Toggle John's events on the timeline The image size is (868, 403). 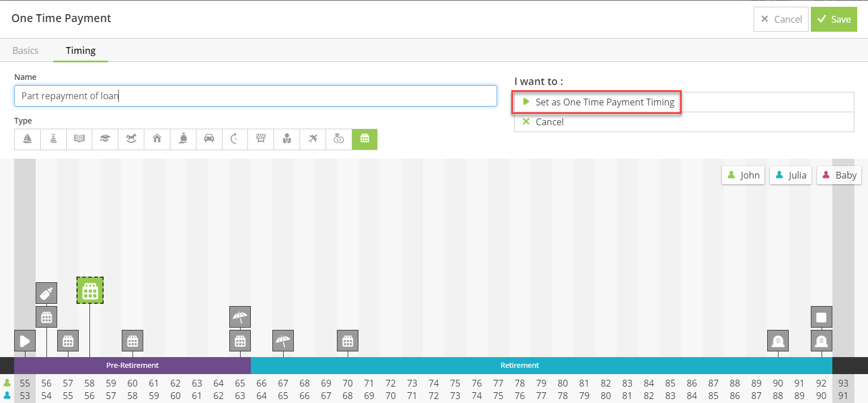click(743, 175)
